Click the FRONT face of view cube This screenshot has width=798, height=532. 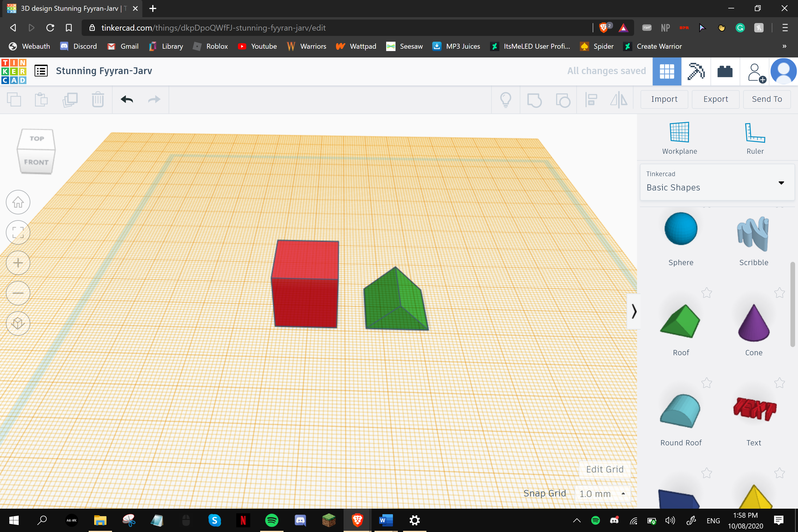36,162
